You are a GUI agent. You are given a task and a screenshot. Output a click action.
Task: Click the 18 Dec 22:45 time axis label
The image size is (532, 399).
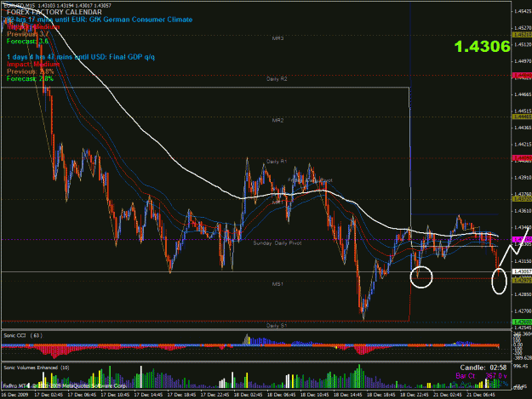(x=415, y=395)
